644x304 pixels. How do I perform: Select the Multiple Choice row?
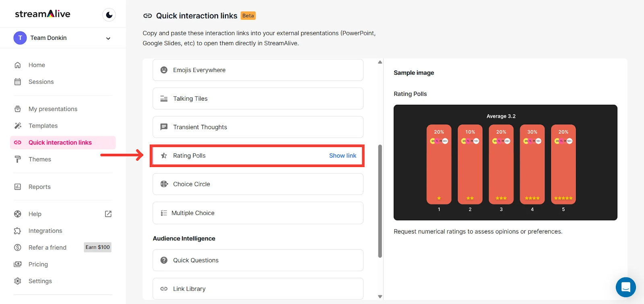pos(258,213)
